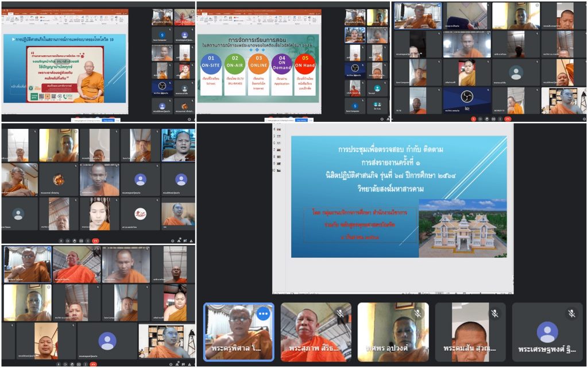Click the blue three-dots options on first participant tile

263,315
